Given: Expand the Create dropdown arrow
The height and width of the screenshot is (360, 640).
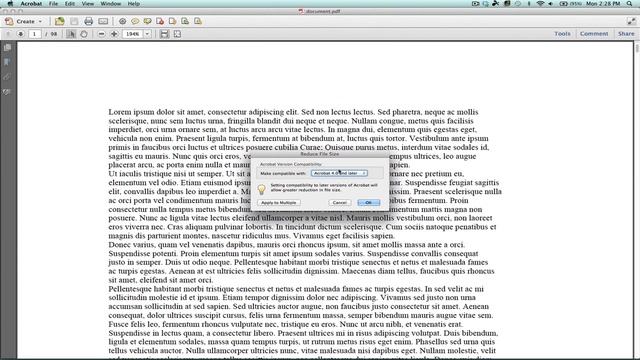Looking at the screenshot, I should (40, 21).
